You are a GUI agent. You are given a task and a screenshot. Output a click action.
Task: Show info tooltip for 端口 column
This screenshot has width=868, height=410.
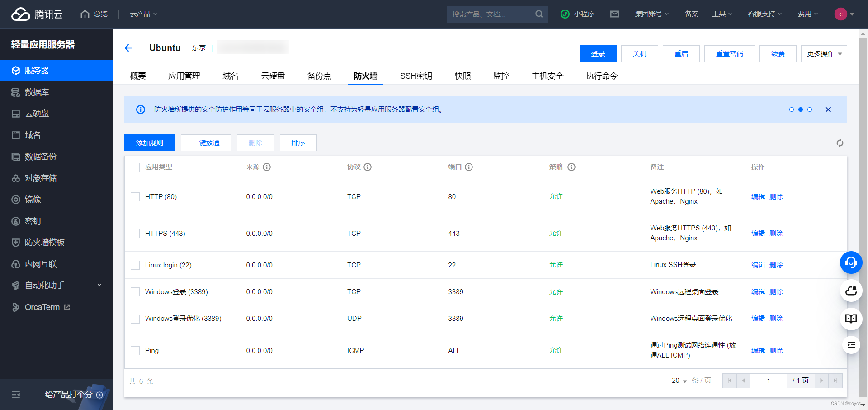point(469,167)
